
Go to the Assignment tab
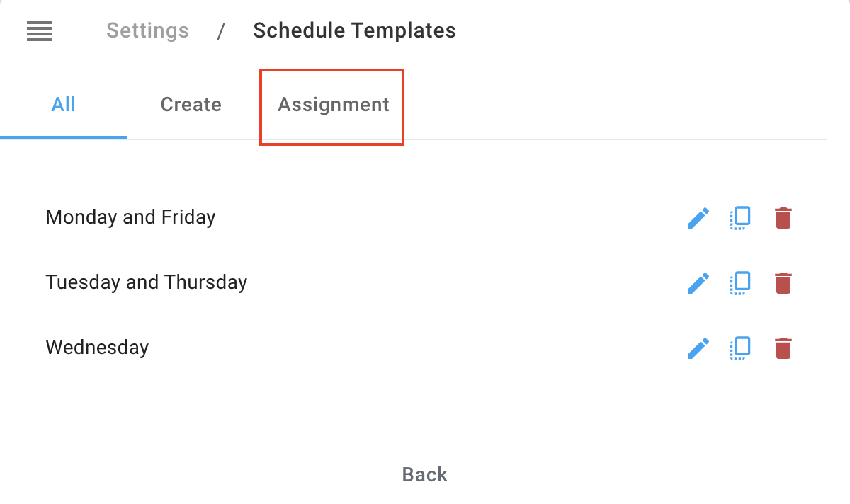click(333, 105)
